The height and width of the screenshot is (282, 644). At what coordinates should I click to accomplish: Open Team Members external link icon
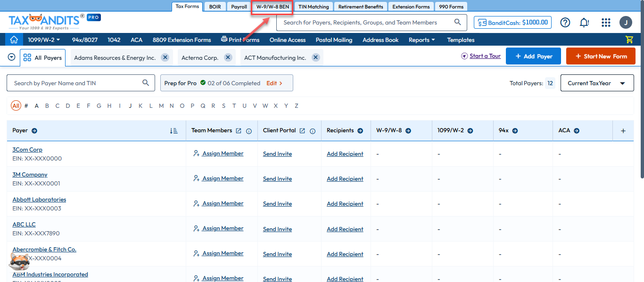point(239,131)
